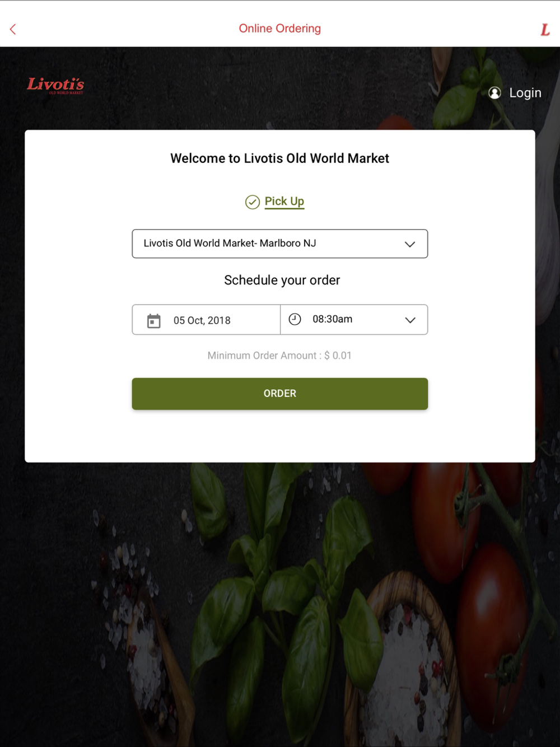560x747 pixels.
Task: Tap the red L logo icon
Action: [x=545, y=30]
